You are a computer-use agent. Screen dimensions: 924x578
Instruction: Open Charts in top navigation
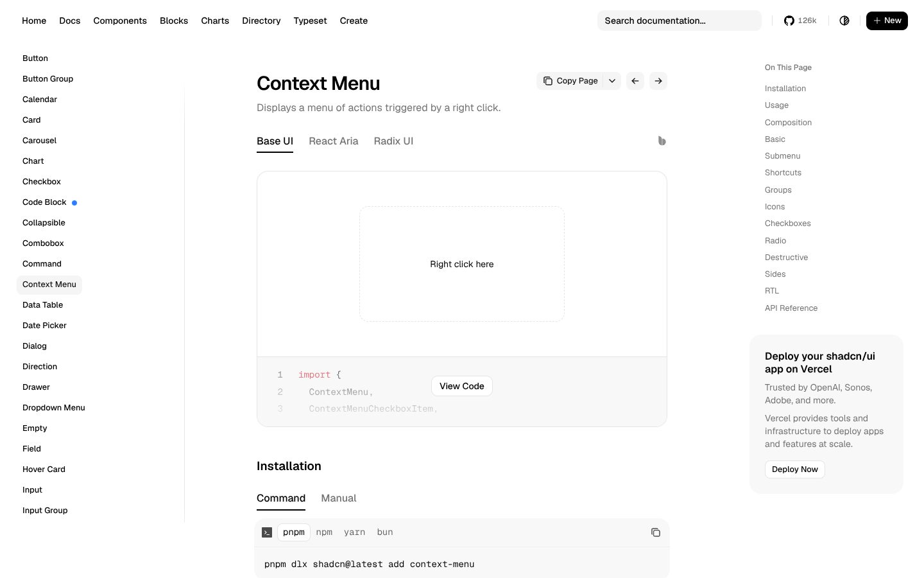coord(215,21)
